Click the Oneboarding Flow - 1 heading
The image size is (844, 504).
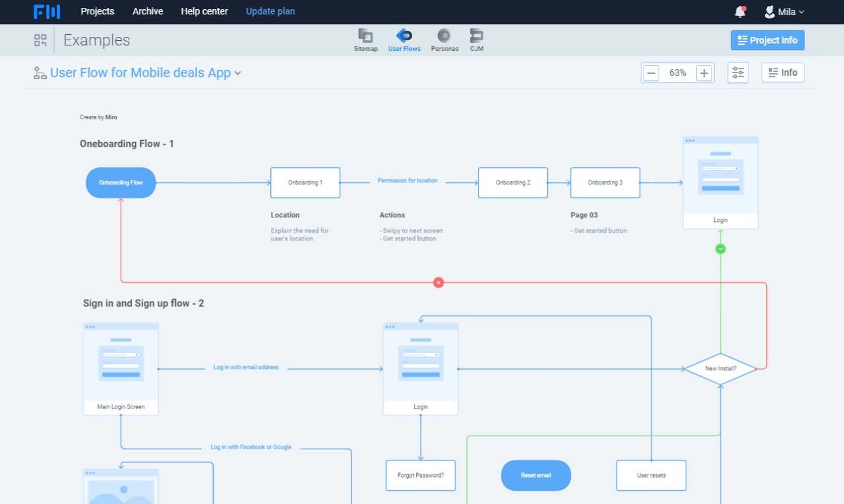127,144
